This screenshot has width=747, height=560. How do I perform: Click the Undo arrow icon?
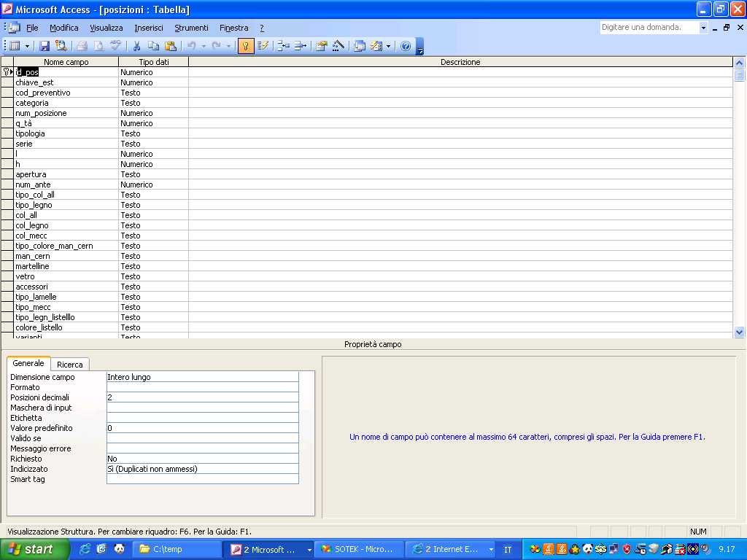click(x=192, y=46)
